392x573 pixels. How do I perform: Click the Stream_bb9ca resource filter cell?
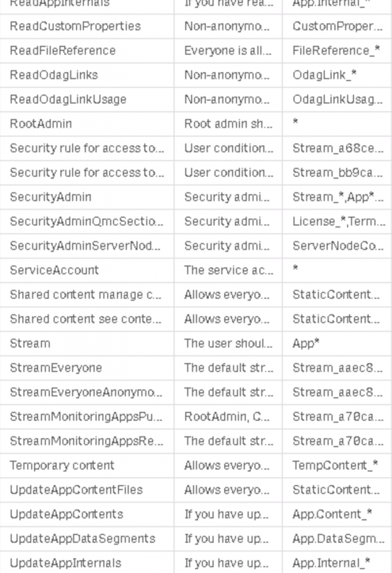pos(337,173)
